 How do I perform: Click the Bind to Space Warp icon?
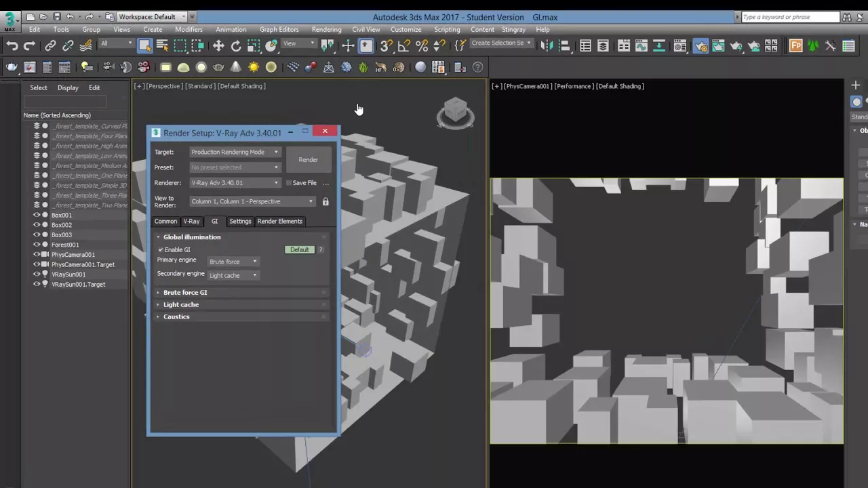point(85,46)
